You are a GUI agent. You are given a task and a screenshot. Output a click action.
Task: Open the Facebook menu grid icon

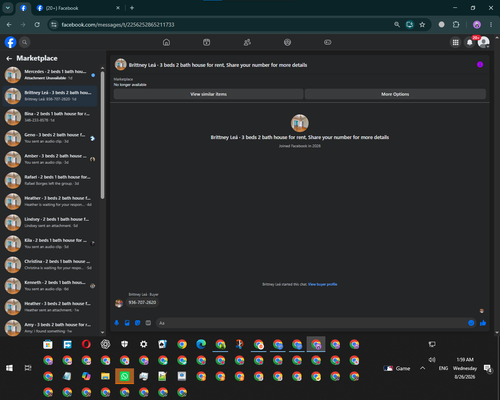(455, 42)
